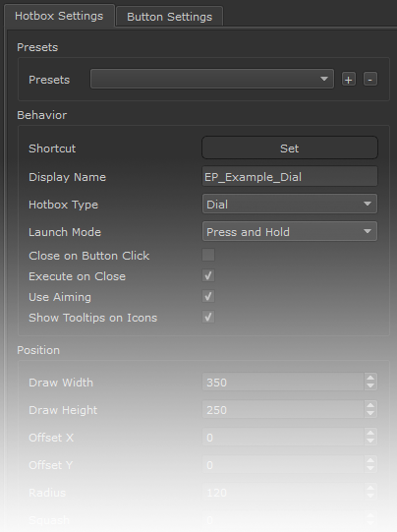Decrease Draw Height with down arrow
The width and height of the screenshot is (397, 532).
pos(370,414)
